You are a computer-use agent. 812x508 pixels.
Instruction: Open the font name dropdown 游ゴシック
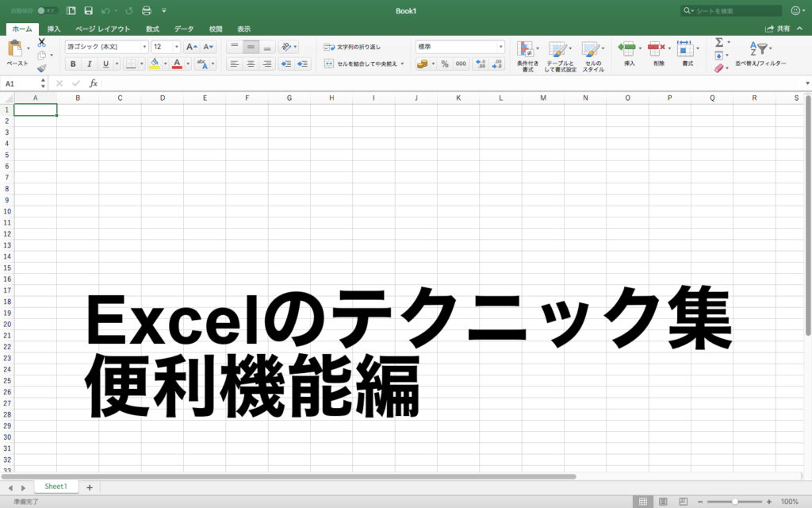click(144, 47)
